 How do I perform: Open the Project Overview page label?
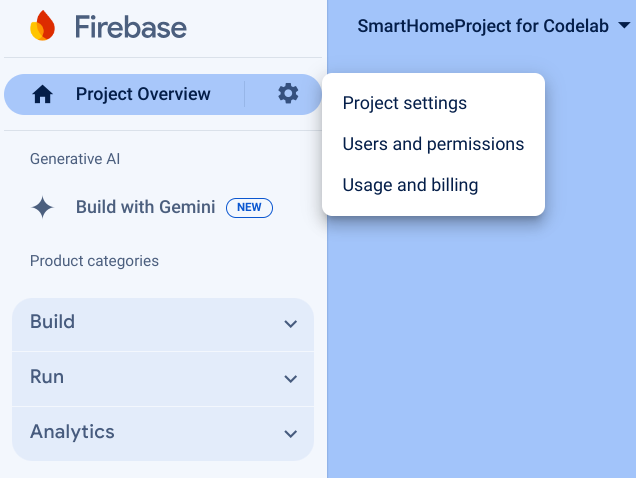[143, 95]
